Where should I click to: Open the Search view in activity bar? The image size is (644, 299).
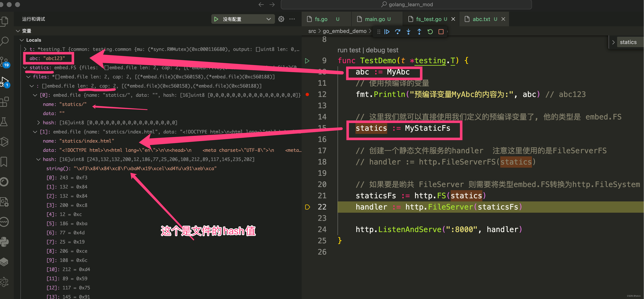click(x=5, y=41)
